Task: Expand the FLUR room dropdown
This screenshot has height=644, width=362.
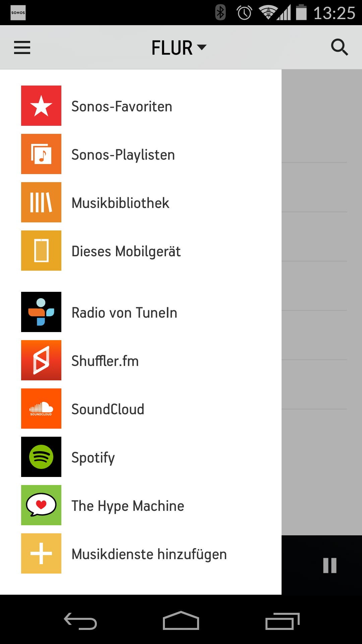Action: [x=179, y=47]
